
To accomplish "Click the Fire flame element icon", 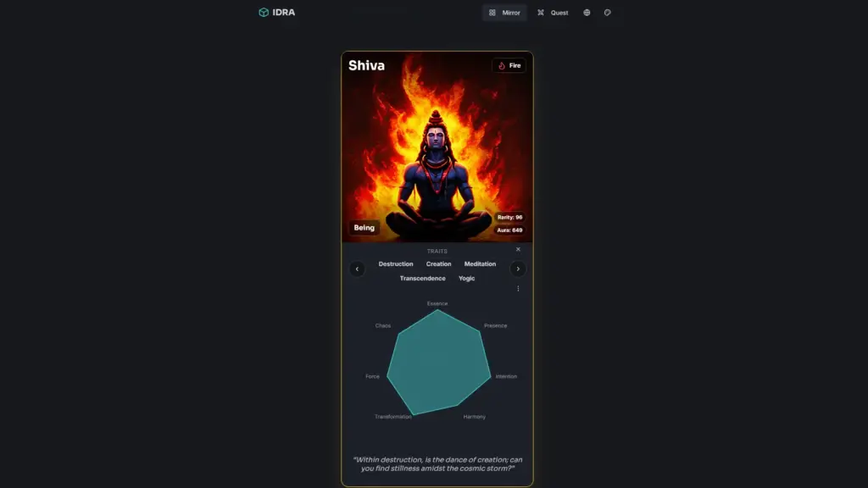I will tap(502, 65).
